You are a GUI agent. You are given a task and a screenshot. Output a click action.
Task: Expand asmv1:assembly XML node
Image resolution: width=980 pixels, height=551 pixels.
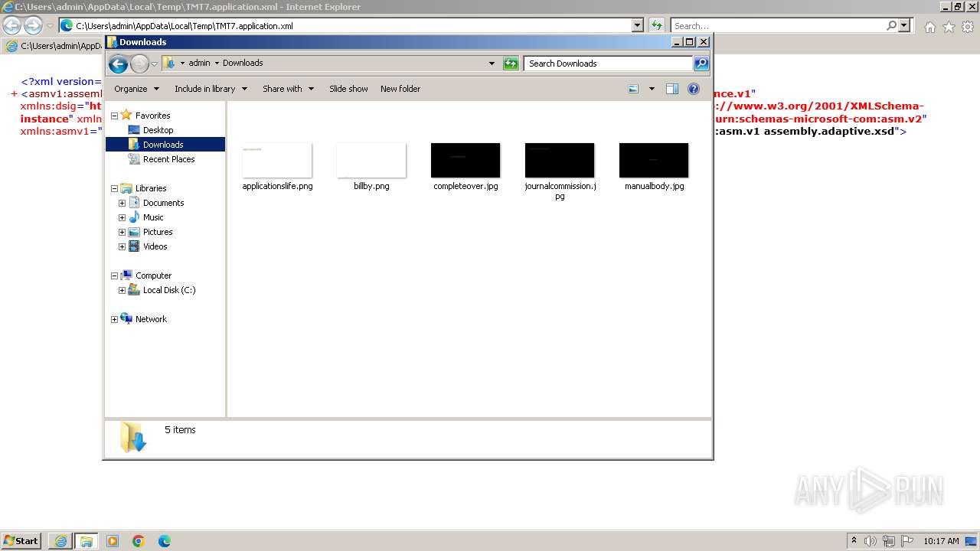[x=15, y=94]
